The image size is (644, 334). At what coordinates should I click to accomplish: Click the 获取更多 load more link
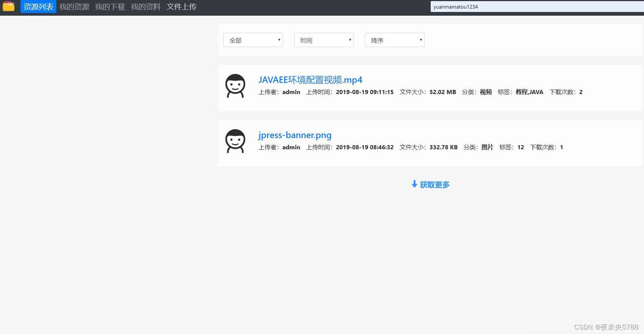click(x=431, y=184)
